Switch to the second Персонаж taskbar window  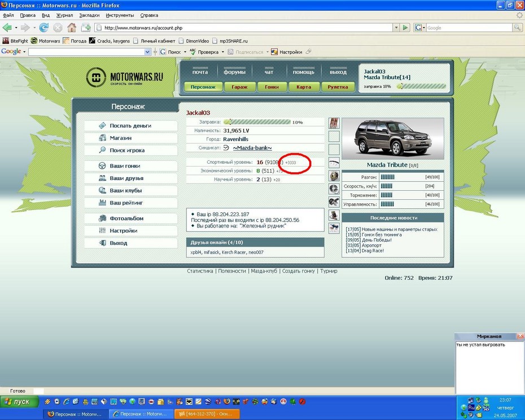pyautogui.click(x=142, y=414)
